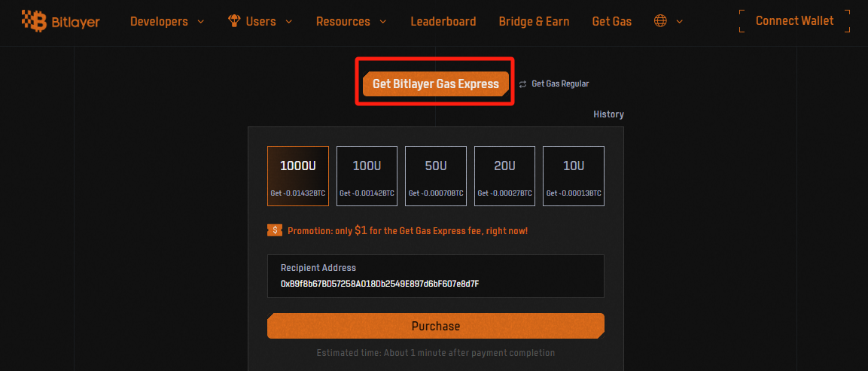Open the language selector chevron
The height and width of the screenshot is (371, 868).
coord(680,22)
